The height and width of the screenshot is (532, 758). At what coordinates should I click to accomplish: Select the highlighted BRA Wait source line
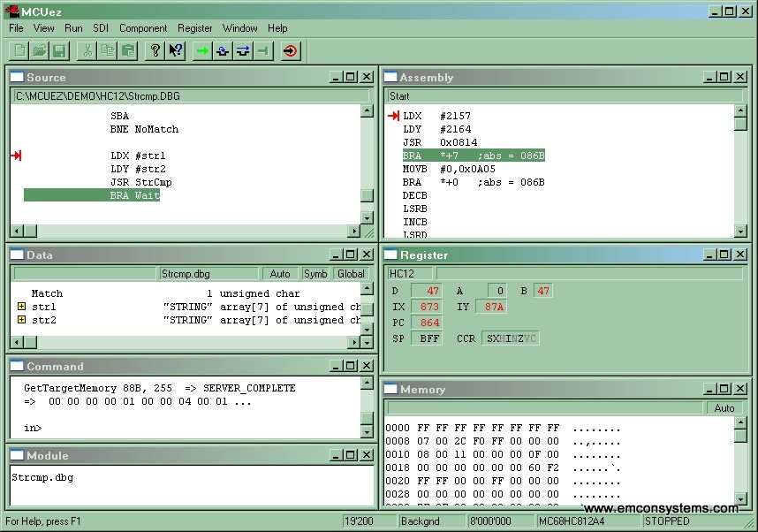coord(134,195)
